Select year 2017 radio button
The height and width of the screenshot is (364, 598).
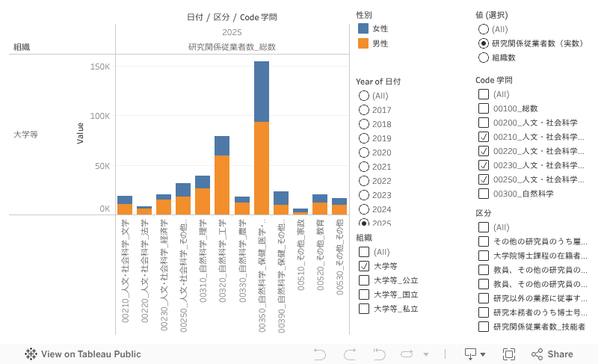364,110
